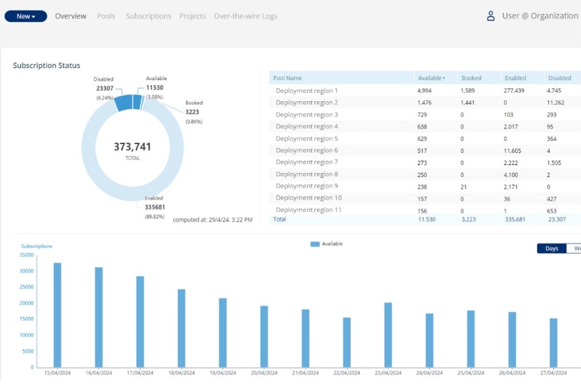Click the Subscription Status heading
This screenshot has width=581, height=392.
(47, 65)
